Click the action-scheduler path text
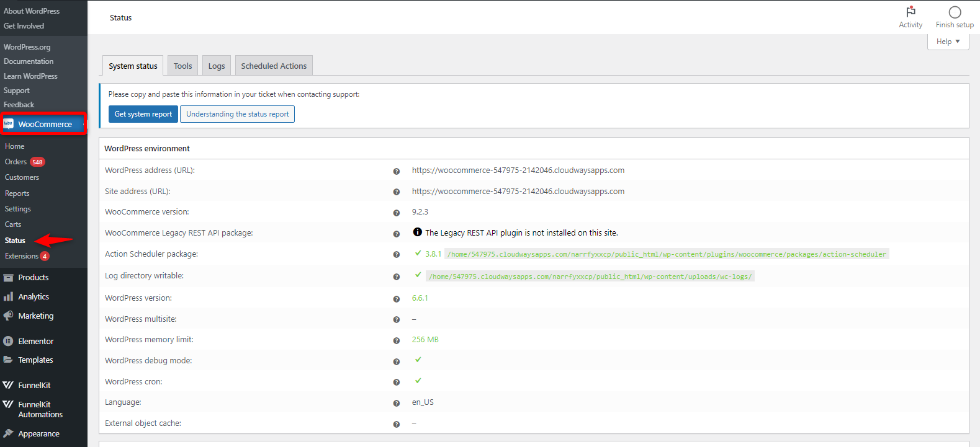This screenshot has width=980, height=447. (x=667, y=254)
